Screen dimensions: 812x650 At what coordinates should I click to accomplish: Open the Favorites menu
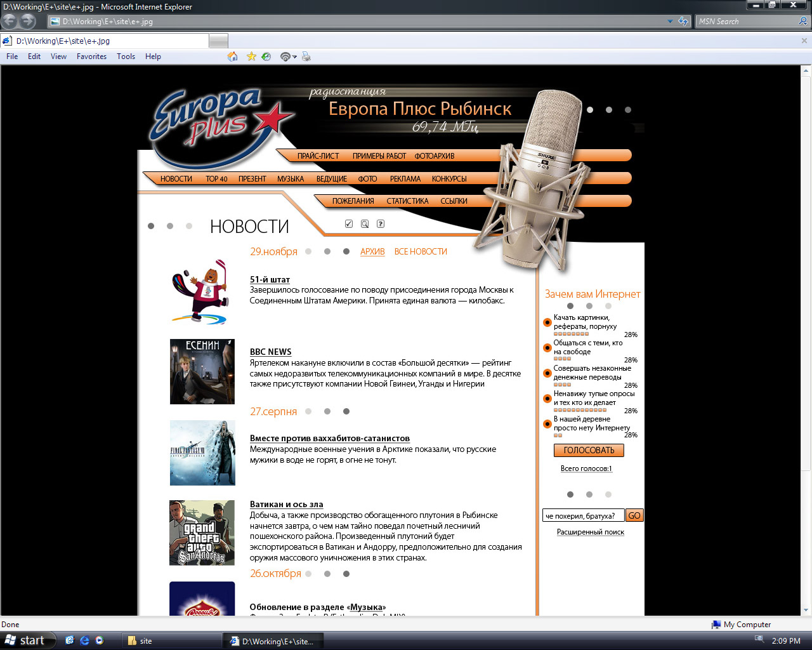coord(91,56)
